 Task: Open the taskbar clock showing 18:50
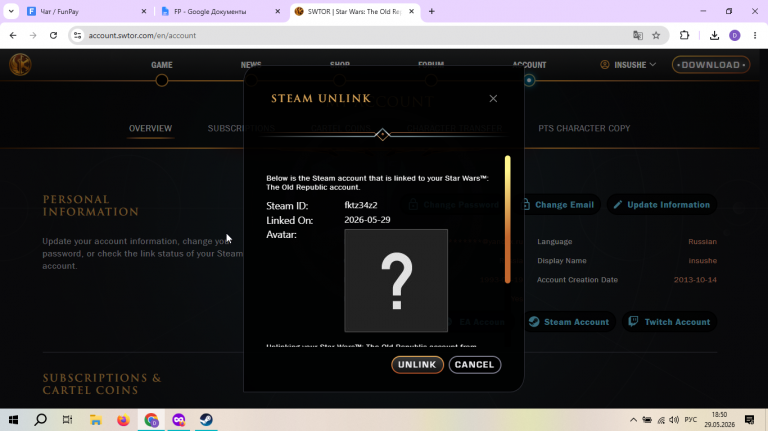coord(720,420)
